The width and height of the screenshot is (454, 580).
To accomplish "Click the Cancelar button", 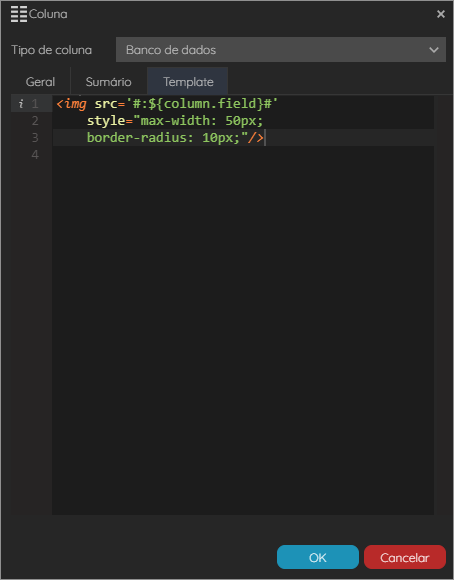I will pyautogui.click(x=405, y=557).
